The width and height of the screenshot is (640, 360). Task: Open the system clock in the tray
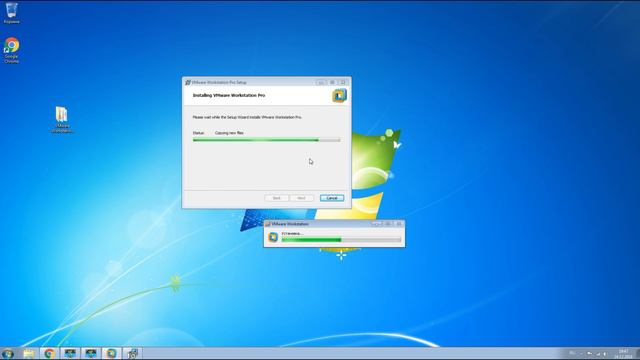click(623, 353)
